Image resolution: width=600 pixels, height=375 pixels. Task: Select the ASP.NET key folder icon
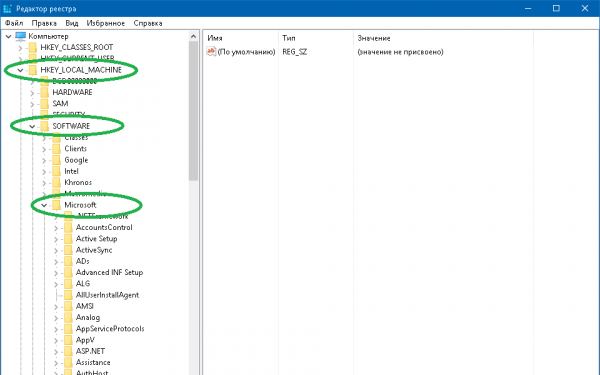68,351
